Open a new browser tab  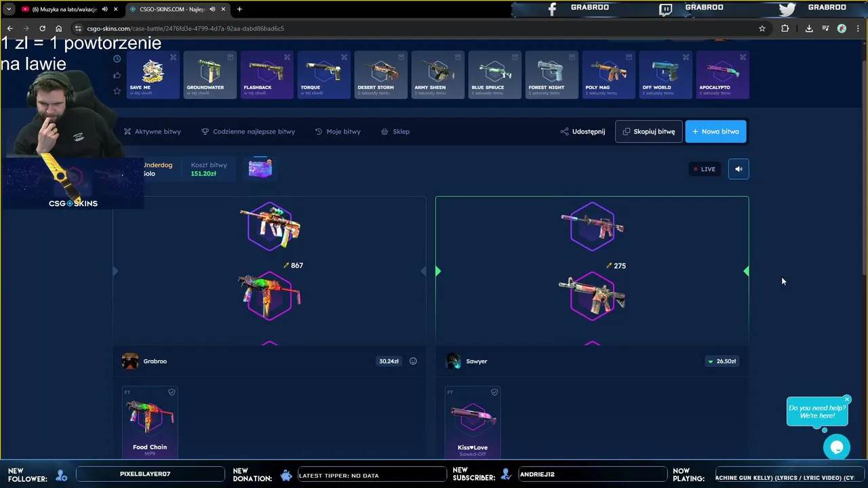239,9
